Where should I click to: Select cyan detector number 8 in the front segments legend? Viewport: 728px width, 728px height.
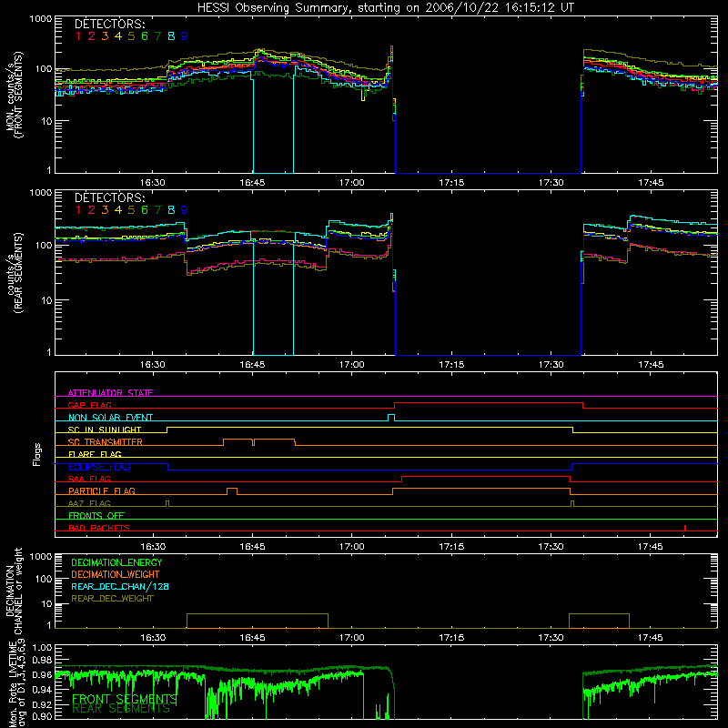[x=171, y=36]
